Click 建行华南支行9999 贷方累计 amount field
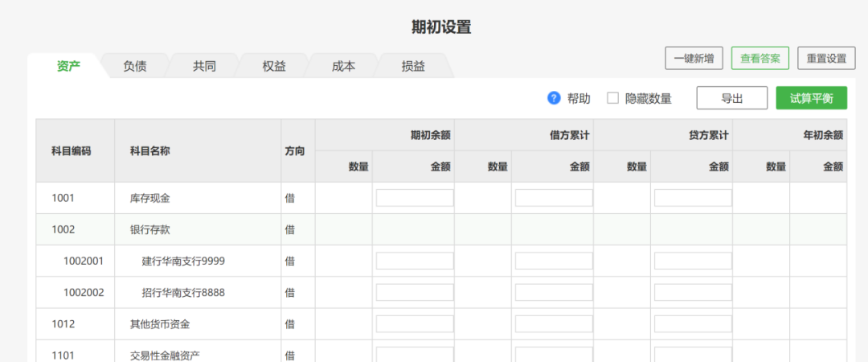Viewport: 868px width, 362px height. 693,261
